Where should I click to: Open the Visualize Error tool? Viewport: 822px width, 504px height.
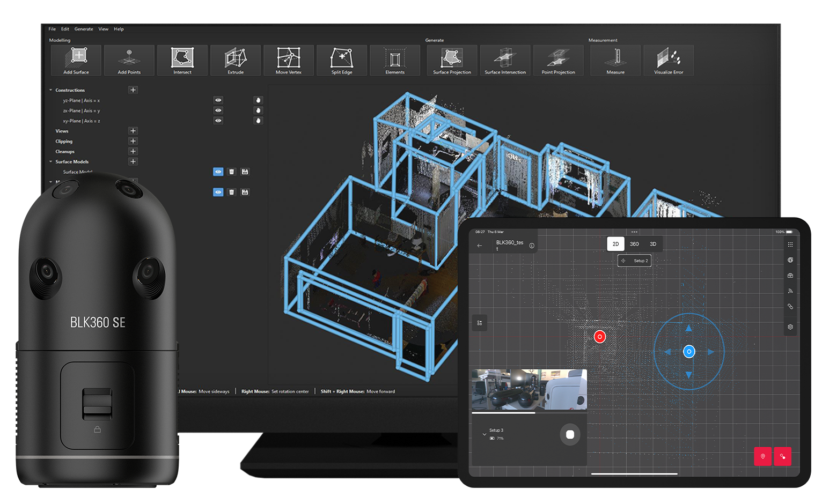click(x=669, y=60)
